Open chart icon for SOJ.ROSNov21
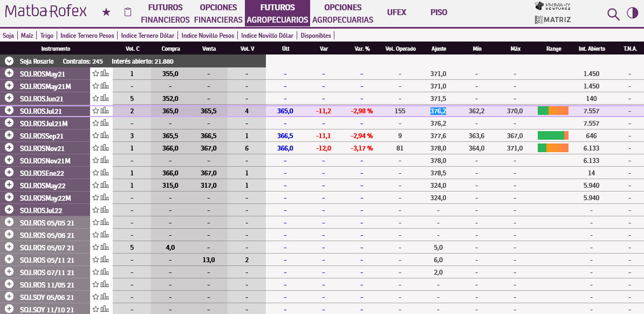Viewport: 644px width, 314px height. click(105, 148)
